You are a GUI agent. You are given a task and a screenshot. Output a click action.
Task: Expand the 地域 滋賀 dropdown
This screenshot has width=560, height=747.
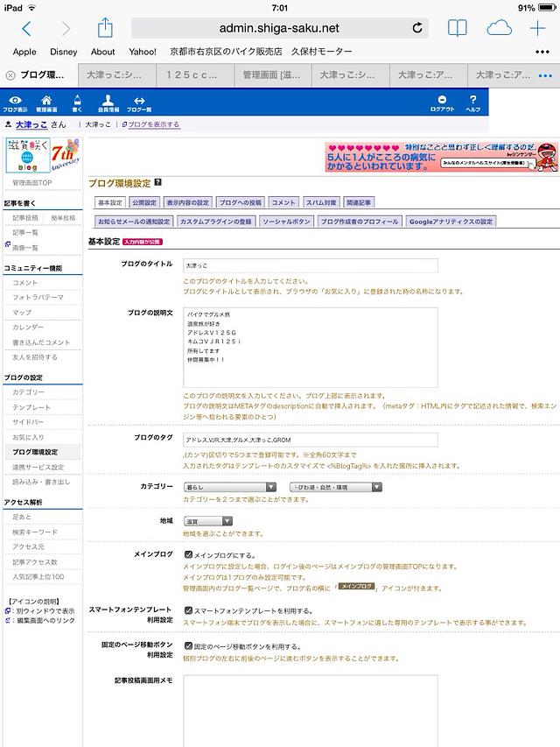point(208,521)
